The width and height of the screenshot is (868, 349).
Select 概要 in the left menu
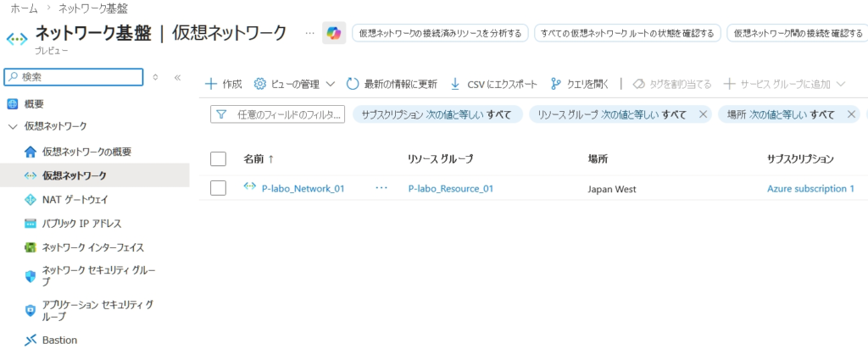click(x=34, y=103)
